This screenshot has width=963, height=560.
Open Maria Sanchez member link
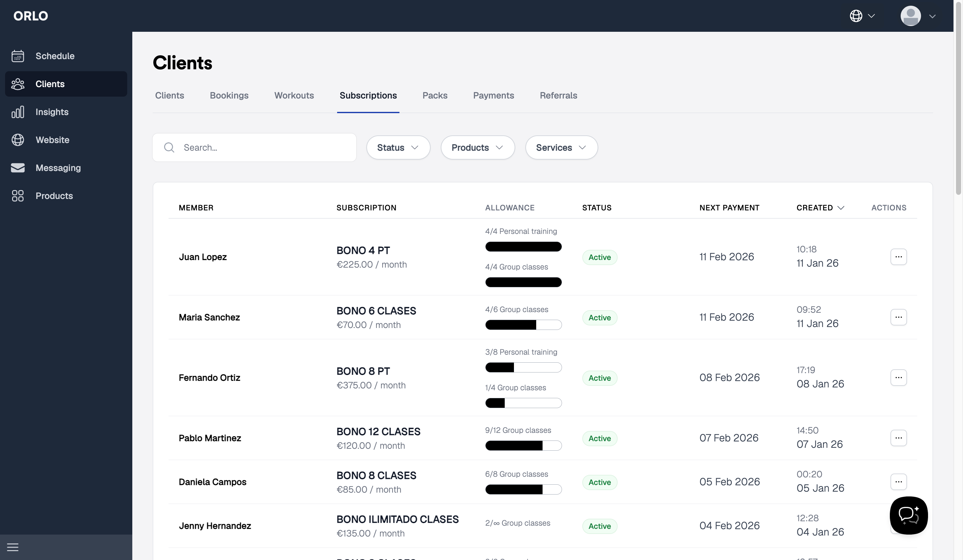click(209, 317)
